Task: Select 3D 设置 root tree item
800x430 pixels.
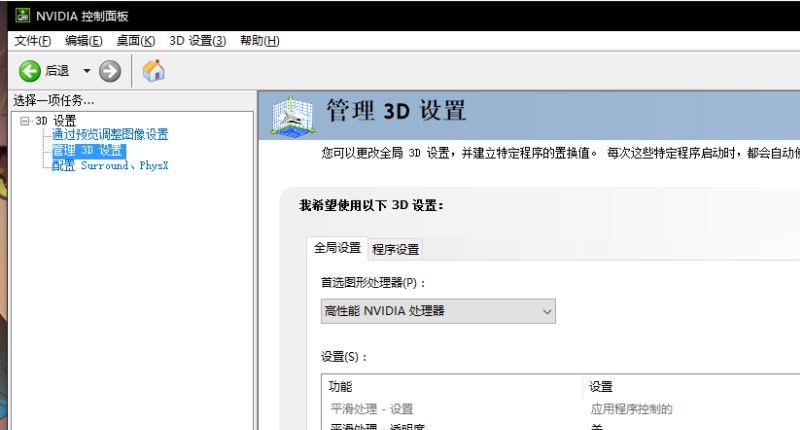Action: point(56,121)
